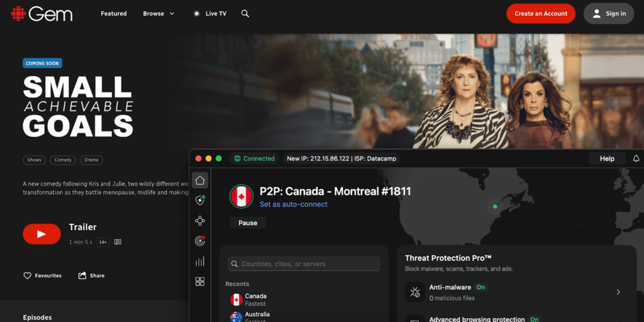The height and width of the screenshot is (322, 644).
Task: Expand the Anti-malware row chevron
Action: 618,292
